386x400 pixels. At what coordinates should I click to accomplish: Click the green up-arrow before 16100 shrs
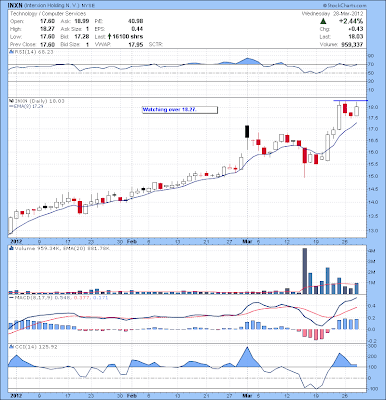109,37
